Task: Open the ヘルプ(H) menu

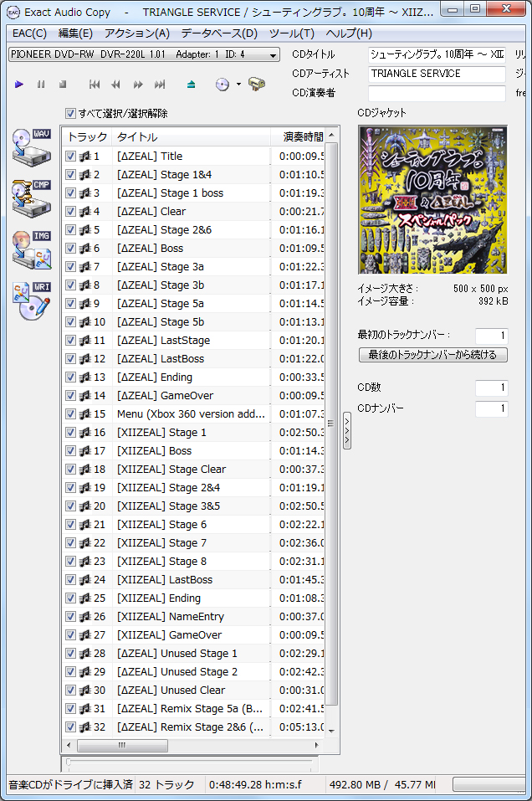Action: (x=349, y=33)
